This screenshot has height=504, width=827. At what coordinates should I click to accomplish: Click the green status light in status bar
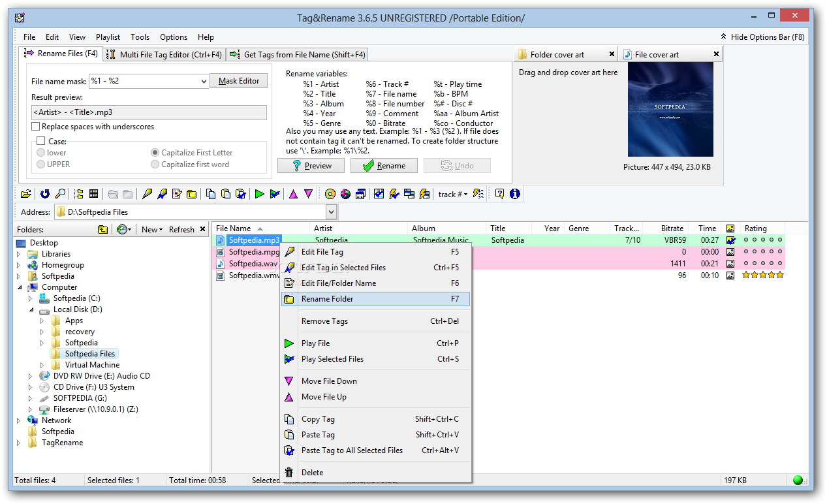(x=798, y=480)
